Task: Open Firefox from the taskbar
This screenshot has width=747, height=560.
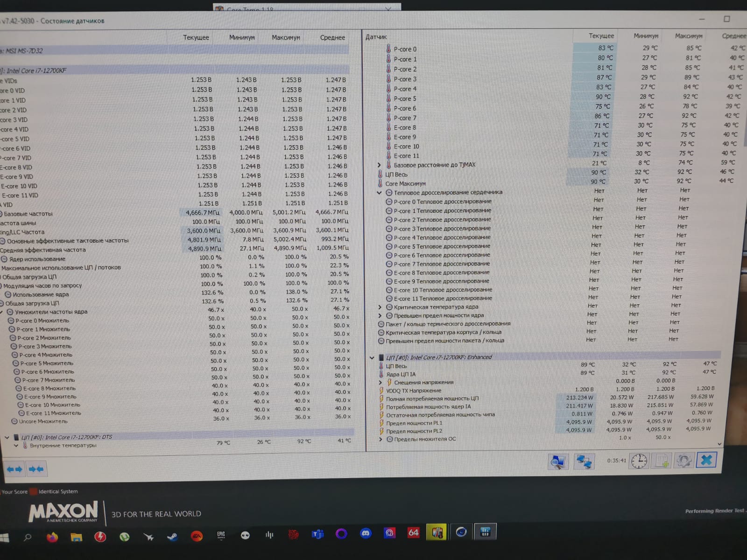Action: point(52,537)
